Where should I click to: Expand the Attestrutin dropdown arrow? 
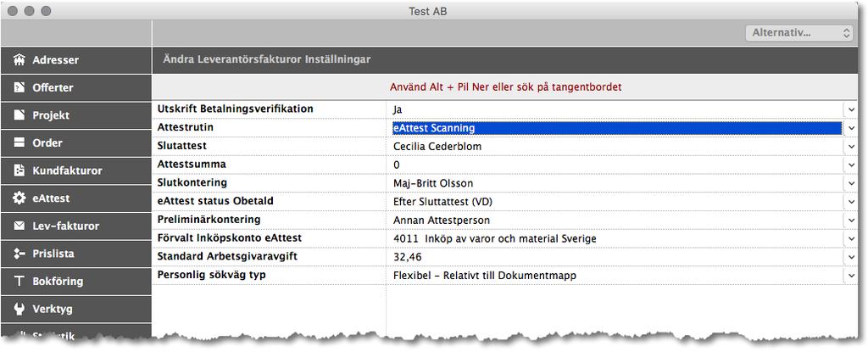pyautogui.click(x=852, y=128)
